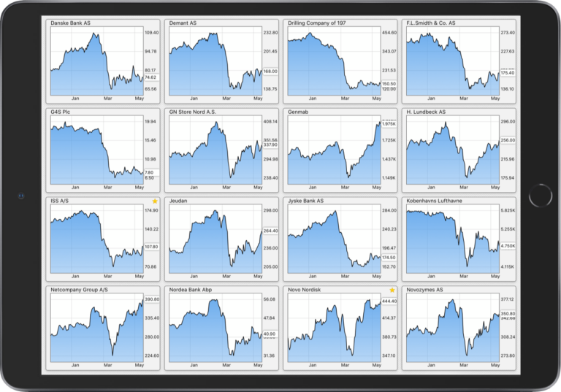Click F.L.Smidth current price 175.40
The width and height of the screenshot is (561, 392).
click(x=508, y=72)
